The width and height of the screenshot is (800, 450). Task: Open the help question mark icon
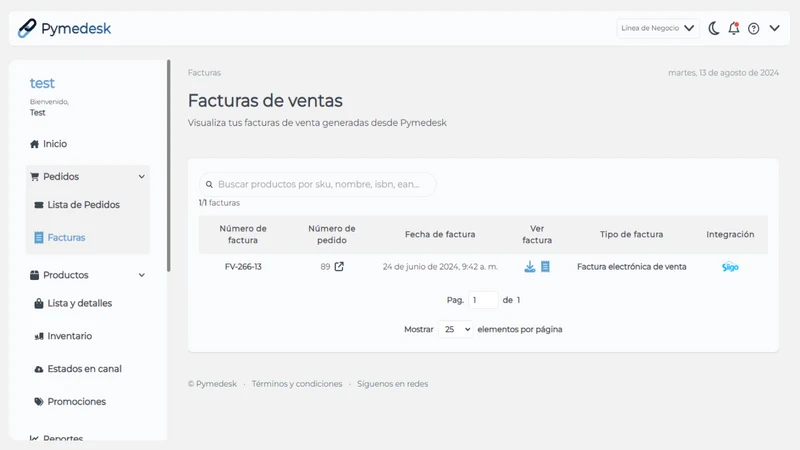pos(754,29)
